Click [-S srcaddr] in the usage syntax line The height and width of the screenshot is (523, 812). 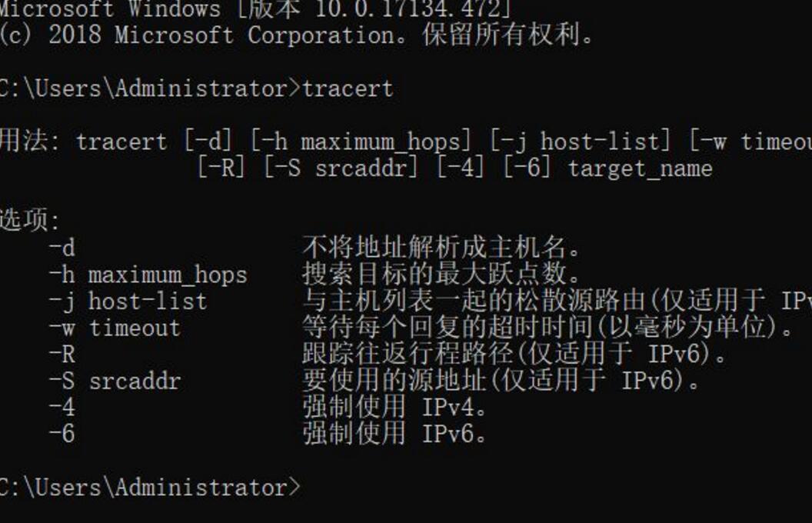coord(341,168)
